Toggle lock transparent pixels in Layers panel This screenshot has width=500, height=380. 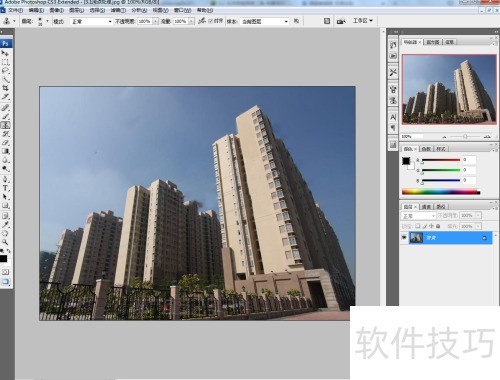pos(417,226)
